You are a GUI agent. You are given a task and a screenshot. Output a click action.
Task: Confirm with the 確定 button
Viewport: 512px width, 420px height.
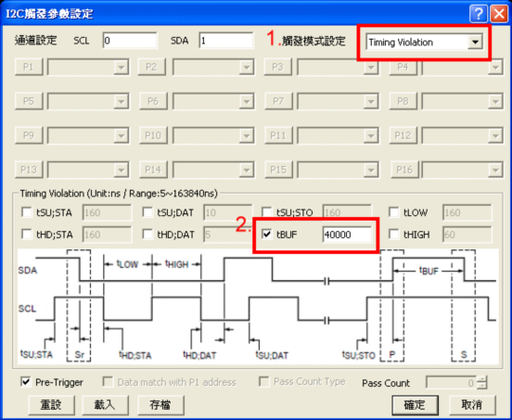click(x=415, y=405)
